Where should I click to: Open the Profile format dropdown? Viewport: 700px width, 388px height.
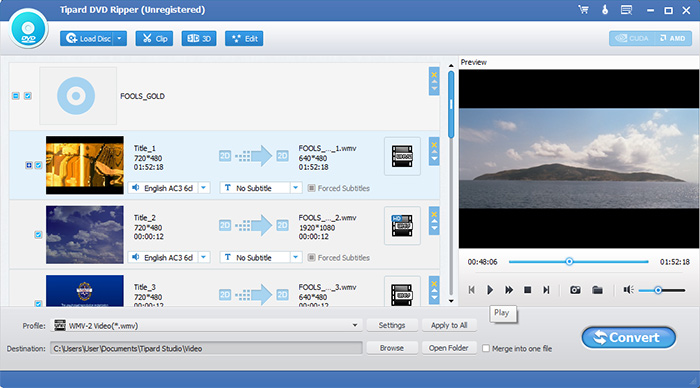[355, 325]
